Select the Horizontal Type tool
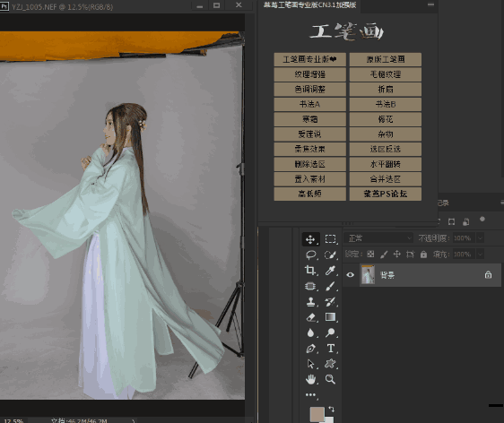This screenshot has height=423, width=504. (x=330, y=349)
